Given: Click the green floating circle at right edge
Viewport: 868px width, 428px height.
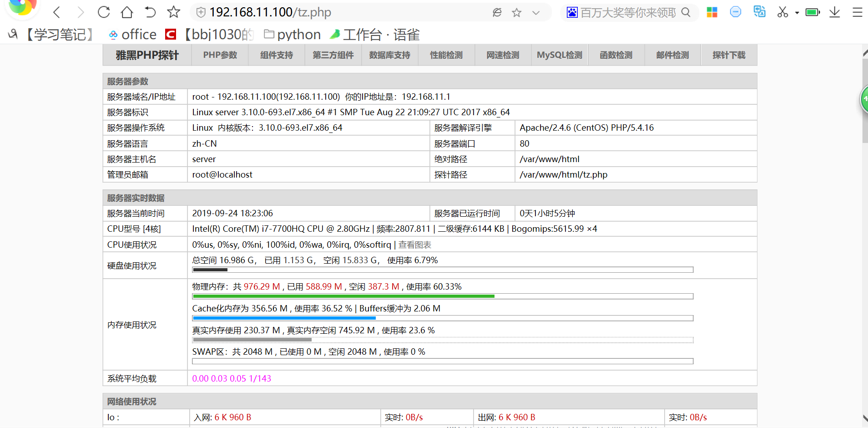Looking at the screenshot, I should (864, 99).
